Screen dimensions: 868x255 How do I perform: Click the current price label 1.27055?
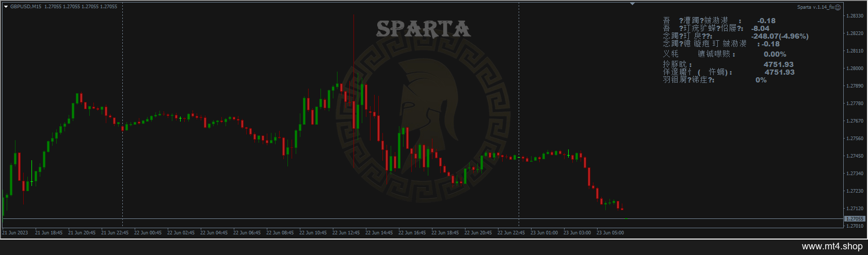click(854, 219)
